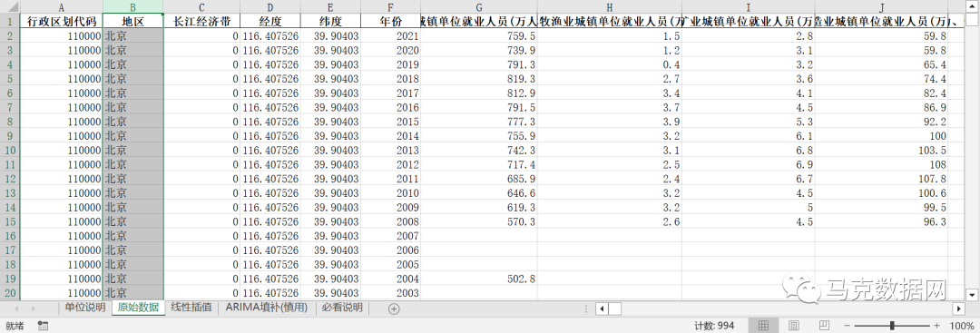
Task: Click the 年份 header cell
Action: pyautogui.click(x=390, y=21)
